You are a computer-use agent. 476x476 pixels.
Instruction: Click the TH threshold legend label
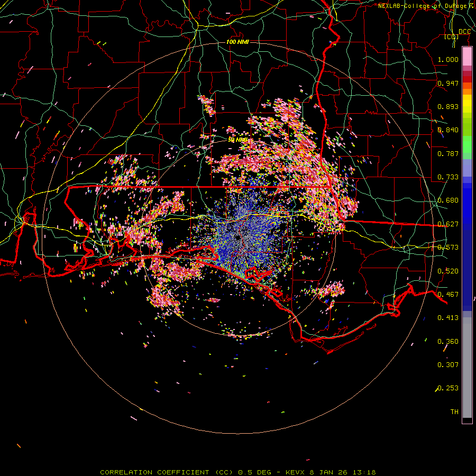tap(454, 412)
